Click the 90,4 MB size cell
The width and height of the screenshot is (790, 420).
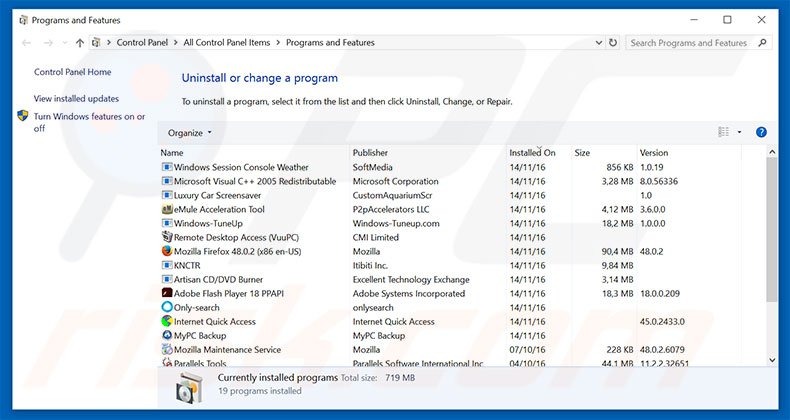click(617, 251)
